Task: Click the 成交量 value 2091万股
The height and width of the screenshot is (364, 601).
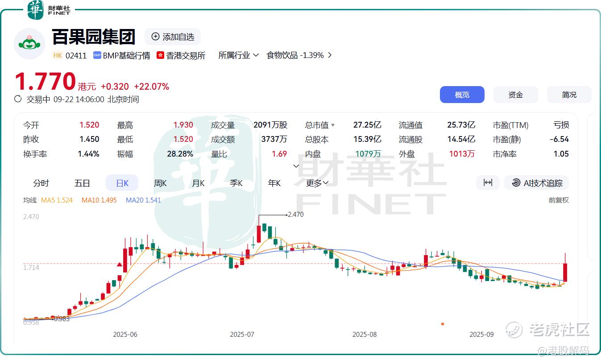Action: click(x=270, y=125)
